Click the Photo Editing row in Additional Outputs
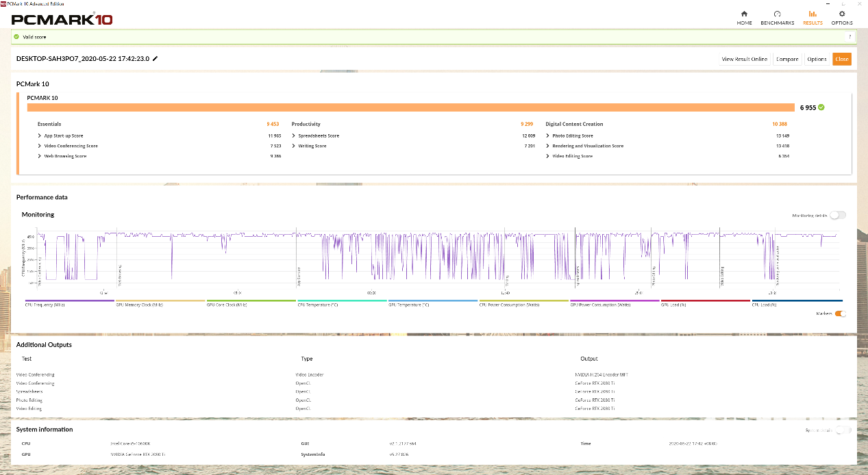The image size is (868, 475). click(x=434, y=400)
